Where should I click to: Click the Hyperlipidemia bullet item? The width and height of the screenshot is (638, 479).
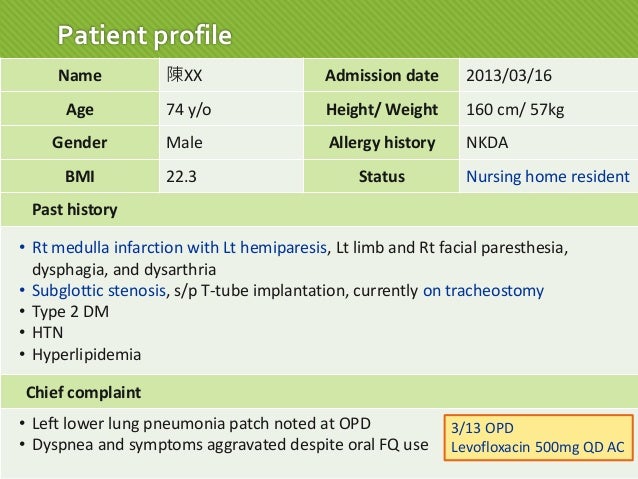86,354
